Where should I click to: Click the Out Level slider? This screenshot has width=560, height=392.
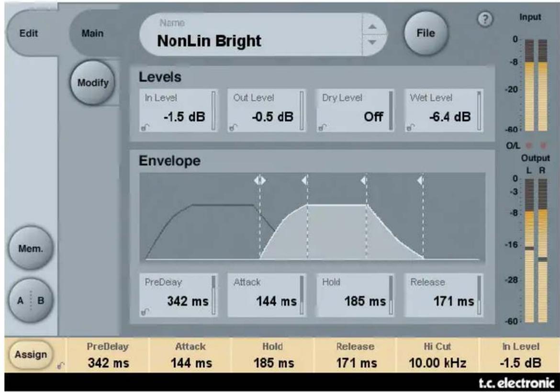coord(301,110)
